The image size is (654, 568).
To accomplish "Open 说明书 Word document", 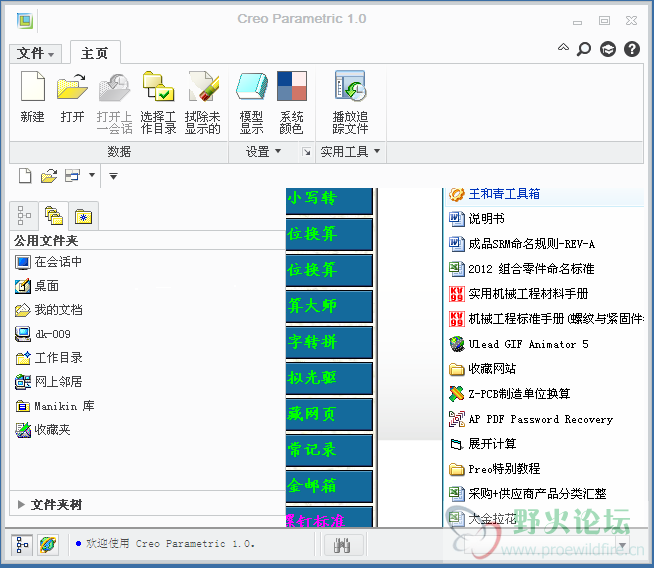I will point(477,219).
